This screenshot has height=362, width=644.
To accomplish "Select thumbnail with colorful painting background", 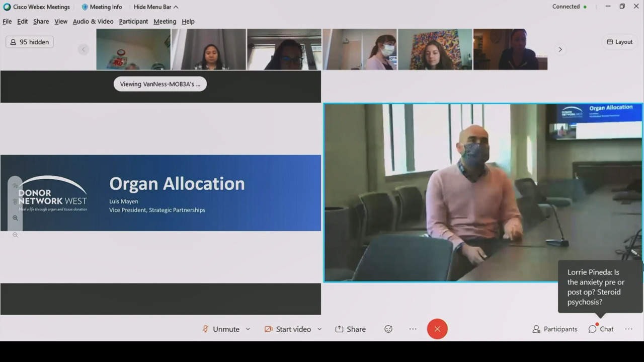I will [x=435, y=49].
